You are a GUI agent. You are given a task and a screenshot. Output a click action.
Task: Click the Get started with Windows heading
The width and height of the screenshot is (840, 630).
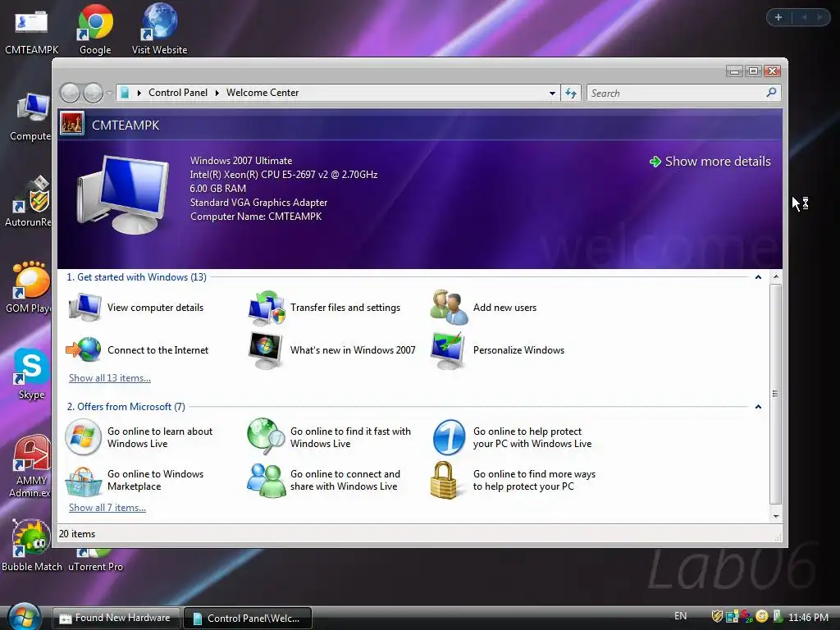point(137,277)
